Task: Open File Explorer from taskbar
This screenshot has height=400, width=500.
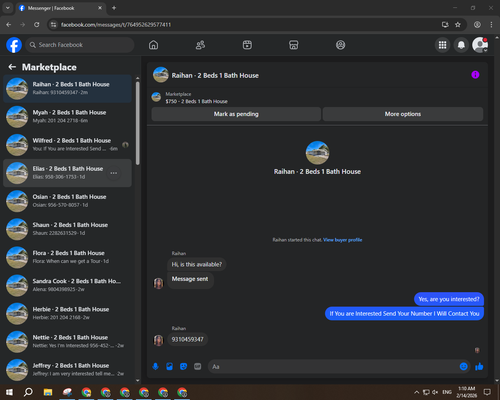Action: pyautogui.click(x=48, y=392)
